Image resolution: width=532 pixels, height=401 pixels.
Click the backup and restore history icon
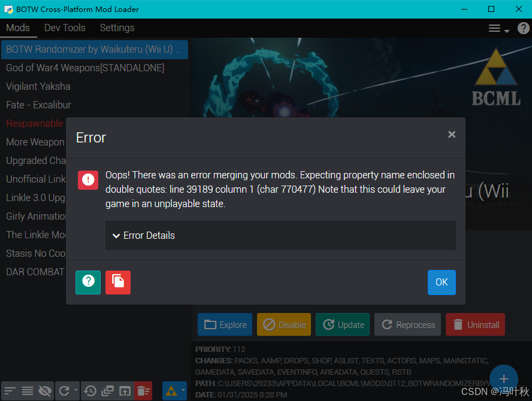point(90,391)
